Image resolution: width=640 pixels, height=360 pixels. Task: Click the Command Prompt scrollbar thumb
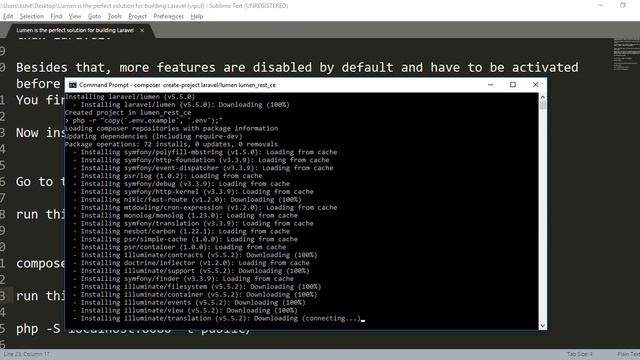[x=542, y=105]
